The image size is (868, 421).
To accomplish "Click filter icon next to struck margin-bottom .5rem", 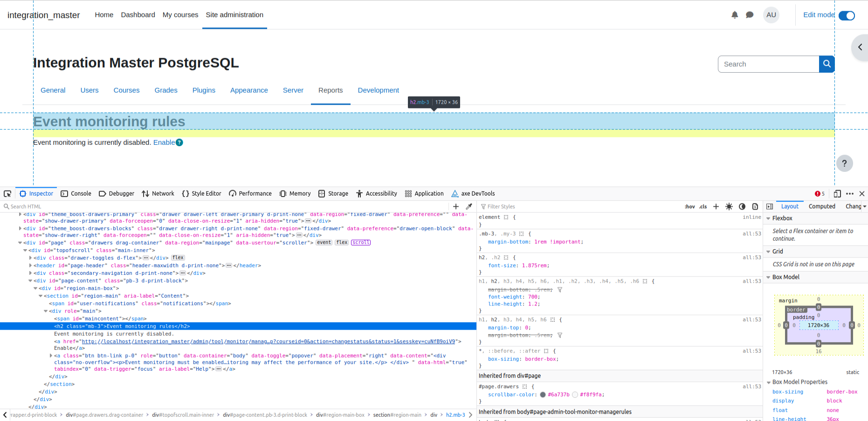I will tap(560, 290).
